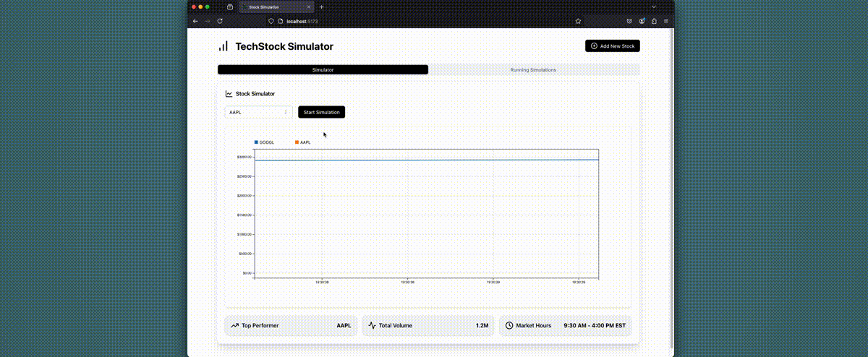Open the browser hamburger application menu
Image resolution: width=868 pixels, height=357 pixels.
pos(665,21)
